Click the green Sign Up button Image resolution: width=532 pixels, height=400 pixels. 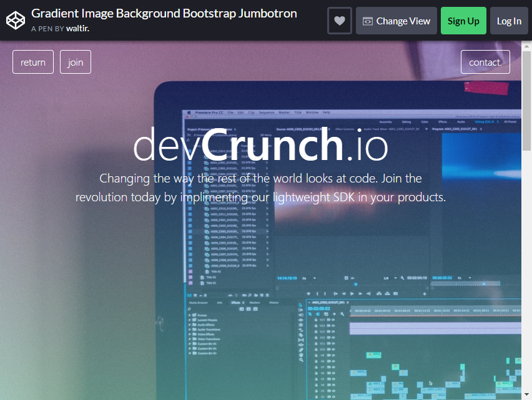coord(463,21)
